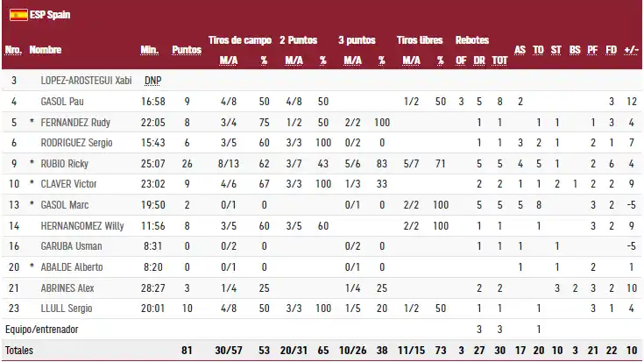Click the PF fouls column header

593,50
